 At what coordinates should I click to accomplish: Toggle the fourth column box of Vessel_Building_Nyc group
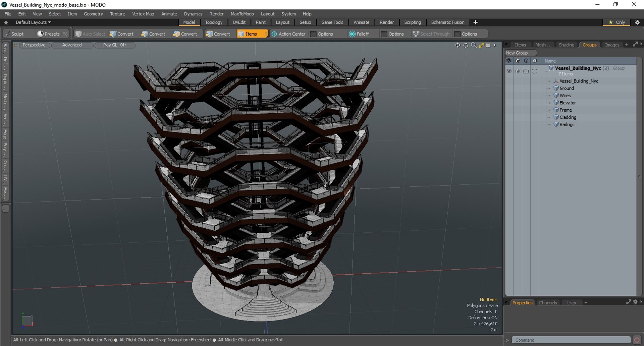[x=535, y=71]
